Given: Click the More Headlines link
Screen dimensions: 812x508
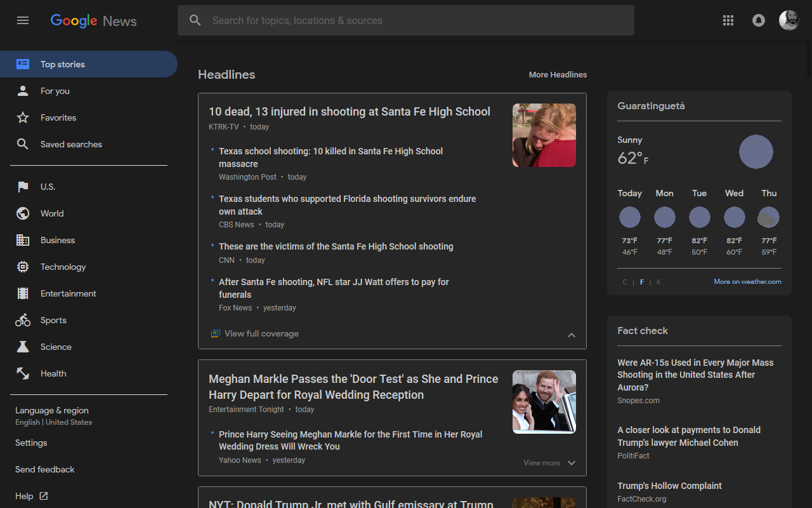Looking at the screenshot, I should tap(558, 74).
